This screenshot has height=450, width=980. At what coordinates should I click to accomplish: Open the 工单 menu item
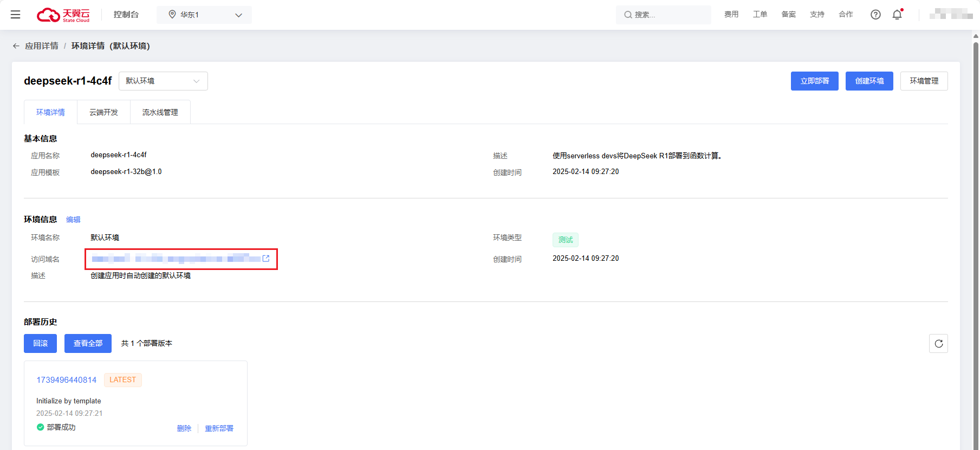click(x=760, y=15)
